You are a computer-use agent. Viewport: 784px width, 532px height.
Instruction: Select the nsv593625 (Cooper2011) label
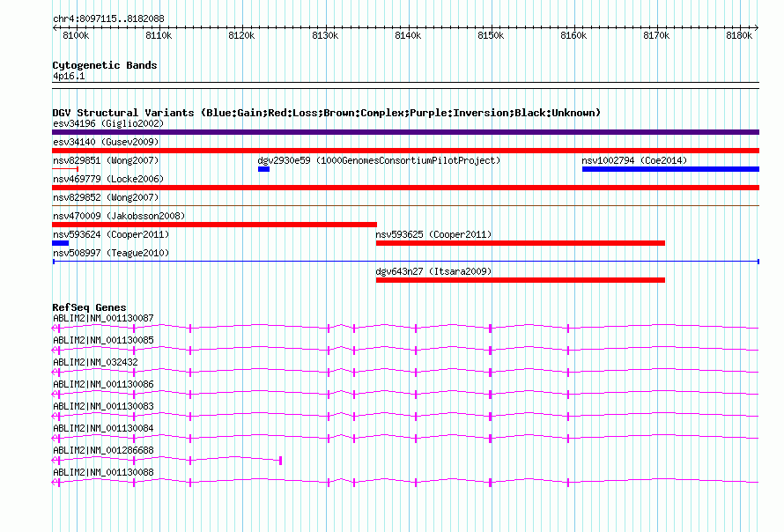point(433,234)
